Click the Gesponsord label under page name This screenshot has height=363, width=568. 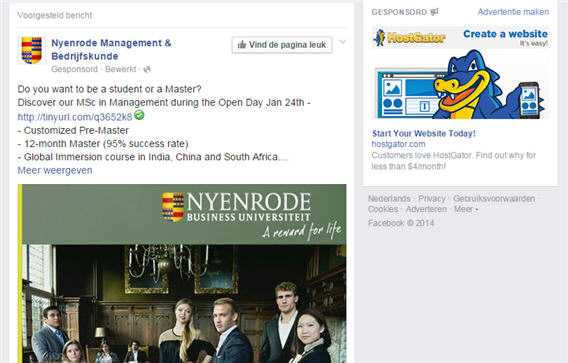[x=74, y=69]
